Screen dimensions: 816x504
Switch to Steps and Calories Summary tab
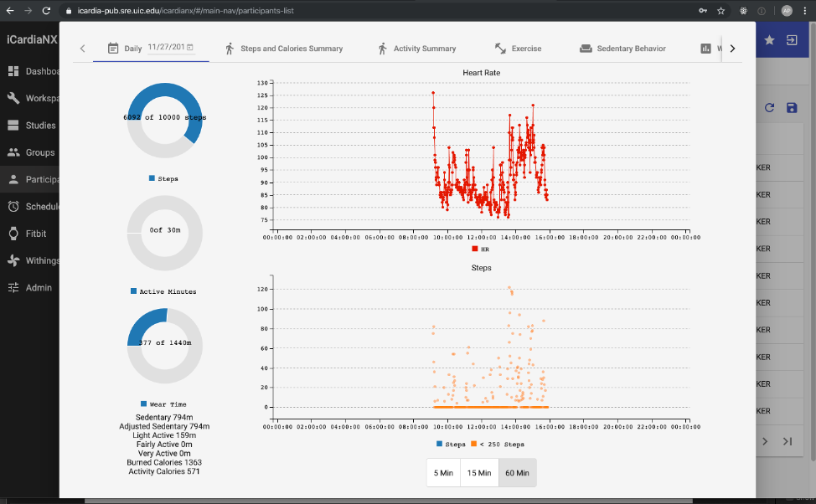coord(284,49)
